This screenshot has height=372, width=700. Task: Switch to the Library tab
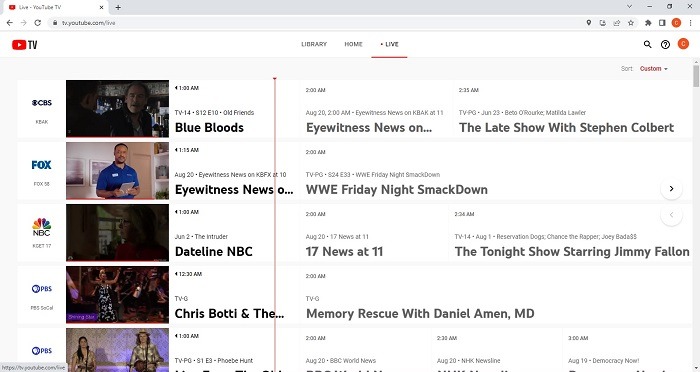click(x=314, y=44)
